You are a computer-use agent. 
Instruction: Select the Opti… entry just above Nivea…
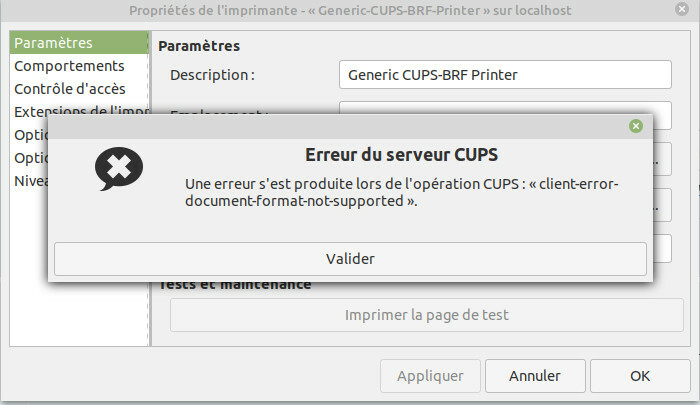30,158
